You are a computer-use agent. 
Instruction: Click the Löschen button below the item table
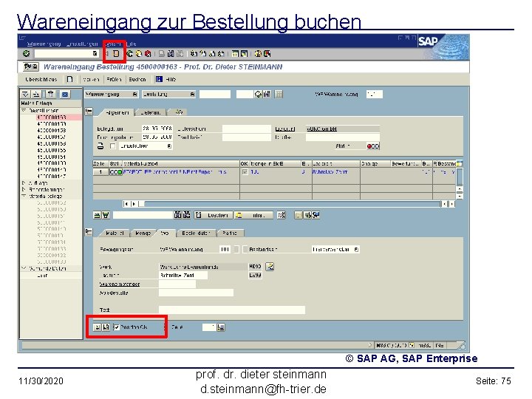(214, 215)
